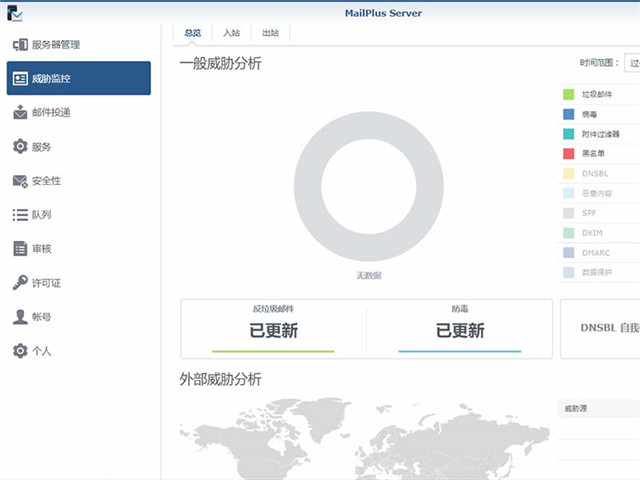Click the 队列 list icon

pos(20,215)
